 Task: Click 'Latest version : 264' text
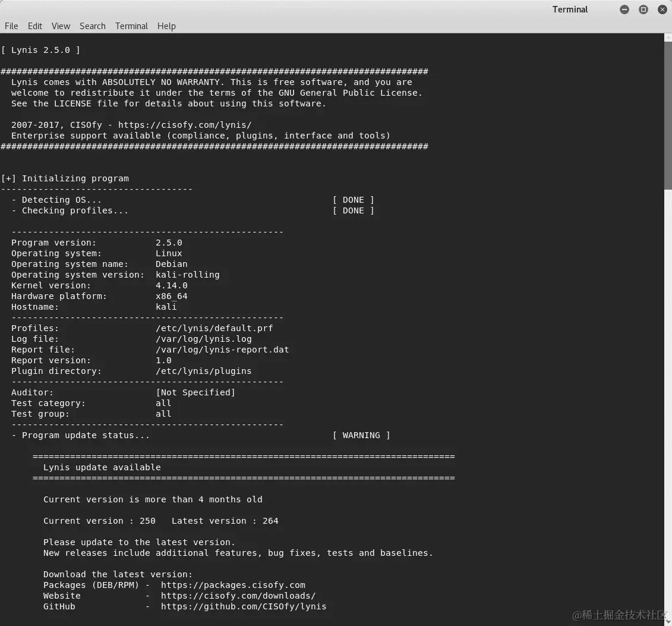pos(225,521)
